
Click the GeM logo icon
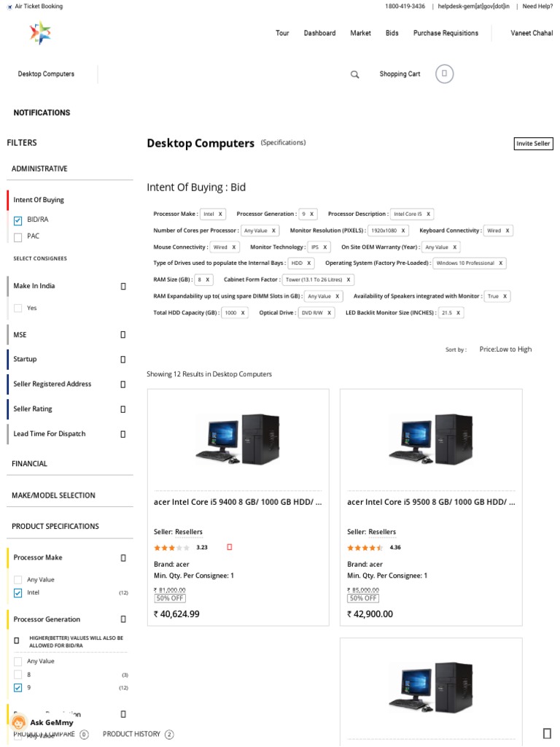[x=40, y=33]
